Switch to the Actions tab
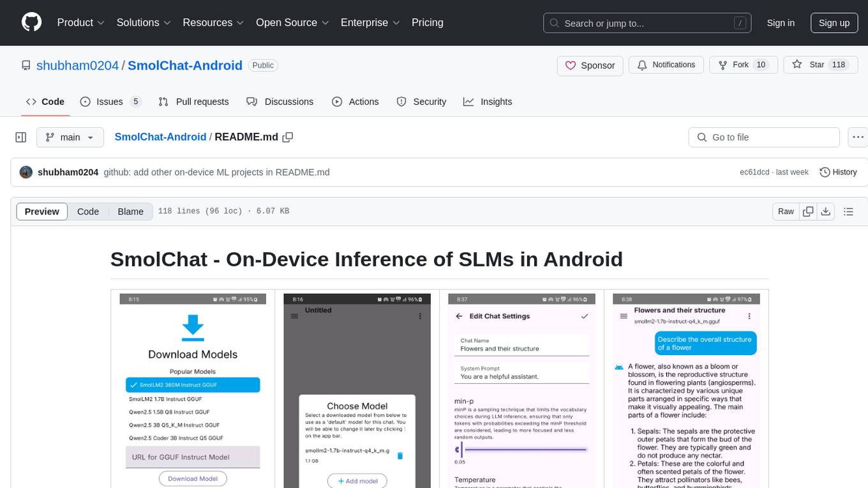The height and width of the screenshot is (488, 868). pyautogui.click(x=355, y=102)
